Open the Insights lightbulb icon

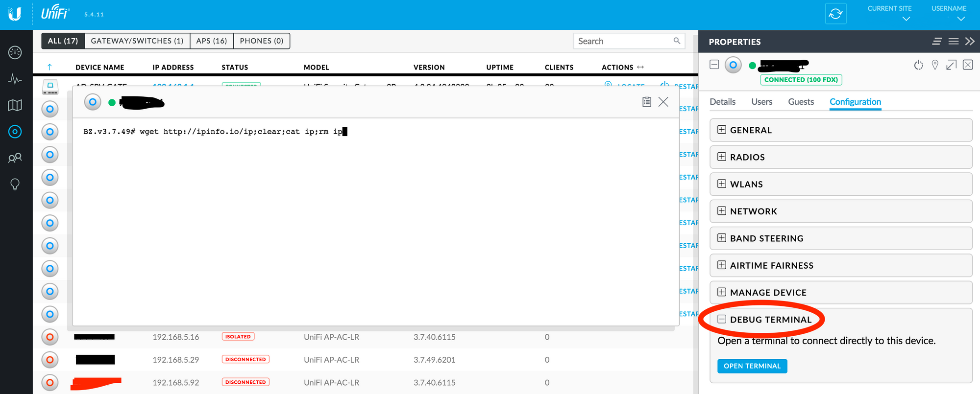tap(15, 184)
